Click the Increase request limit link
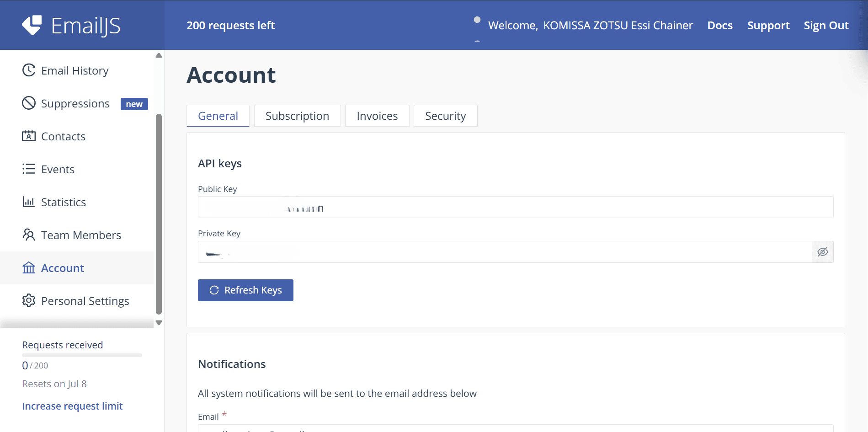 point(72,405)
